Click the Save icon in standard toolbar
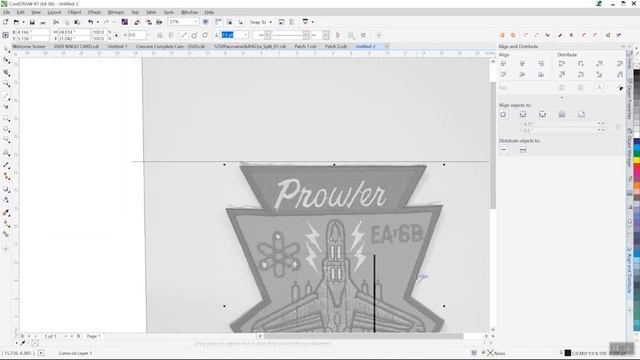The width and height of the screenshot is (640, 360). 32,22
